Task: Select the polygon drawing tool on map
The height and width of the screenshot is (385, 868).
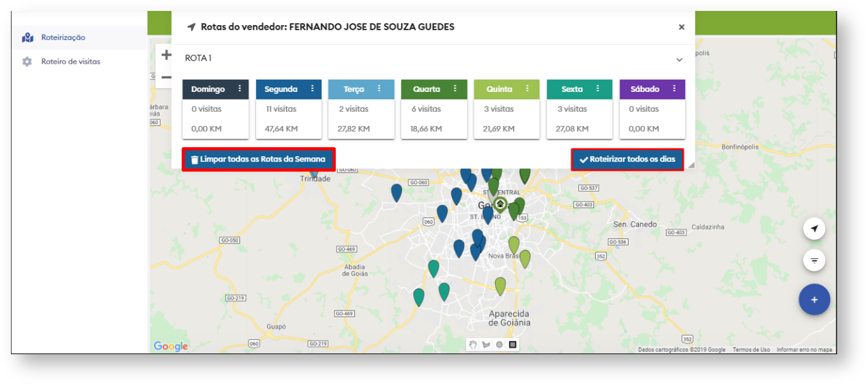Action: pyautogui.click(x=486, y=345)
